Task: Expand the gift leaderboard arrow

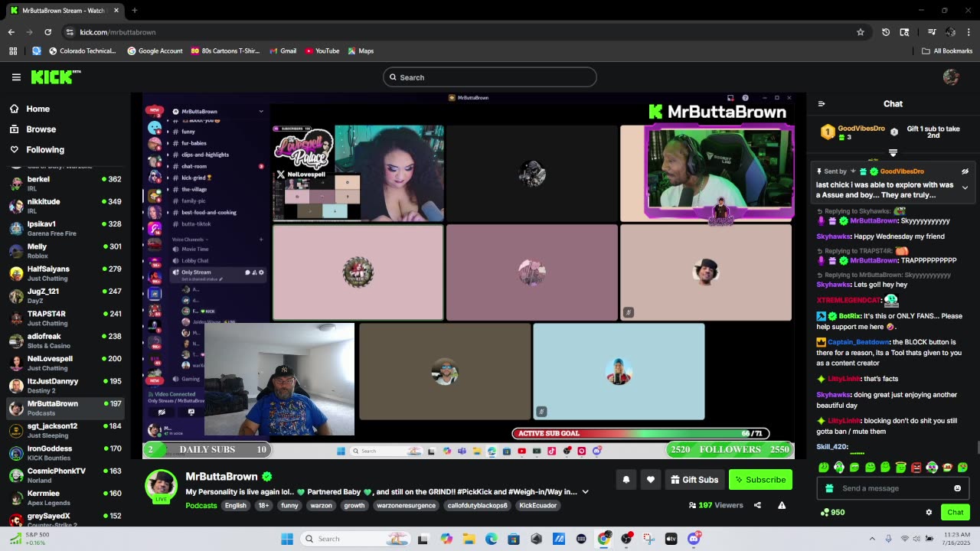Action: coord(893,153)
